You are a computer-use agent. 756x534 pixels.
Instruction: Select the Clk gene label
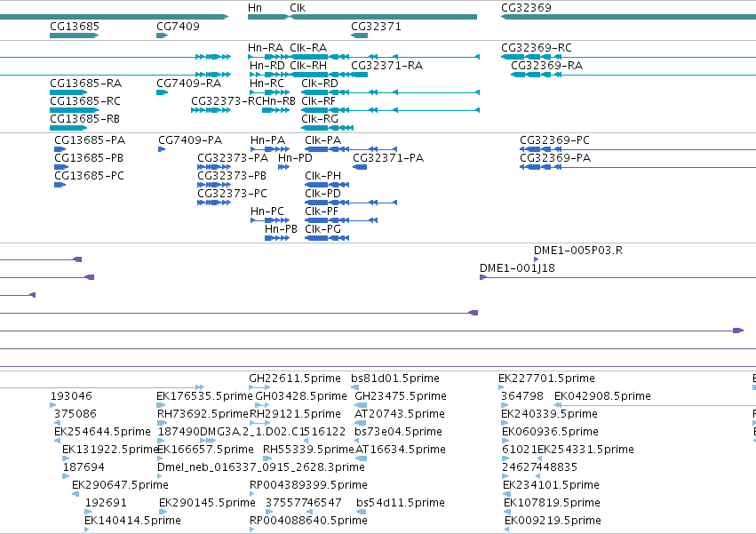pyautogui.click(x=298, y=8)
